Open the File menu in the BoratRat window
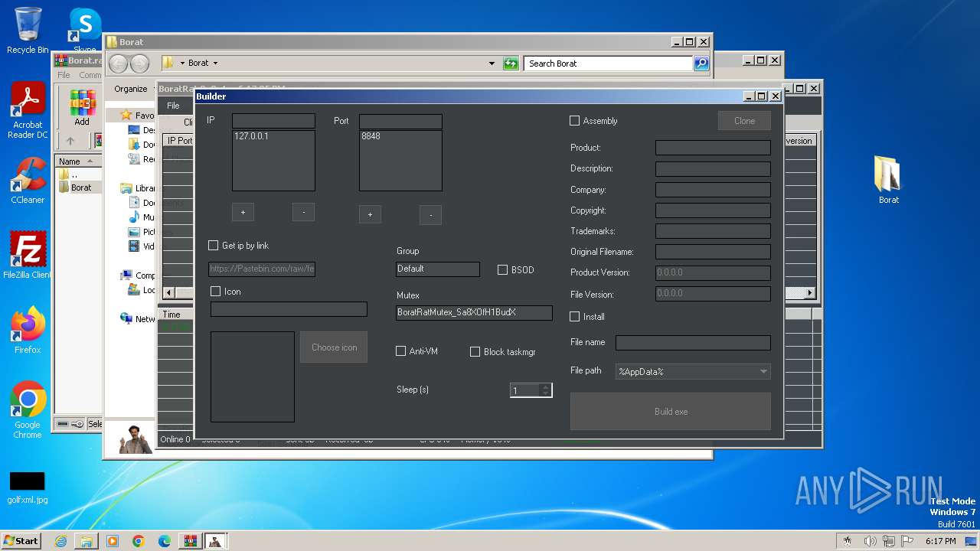 tap(174, 106)
